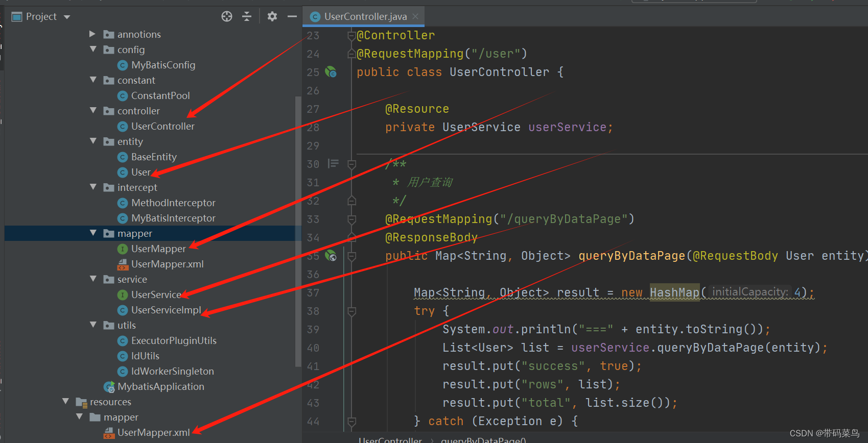The width and height of the screenshot is (868, 443).
Task: Open IdWorkerSingleton class
Action: pyautogui.click(x=172, y=371)
